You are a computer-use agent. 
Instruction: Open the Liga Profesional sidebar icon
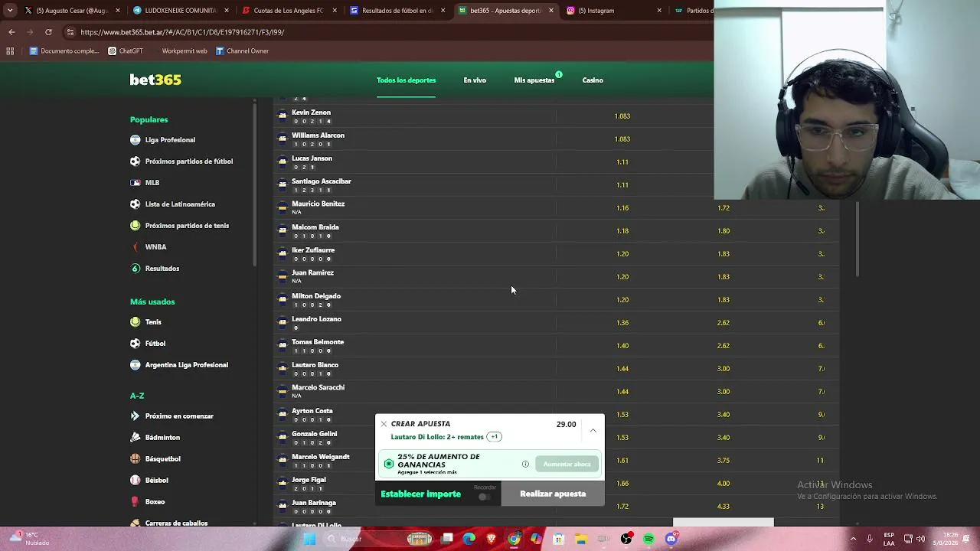(x=136, y=140)
